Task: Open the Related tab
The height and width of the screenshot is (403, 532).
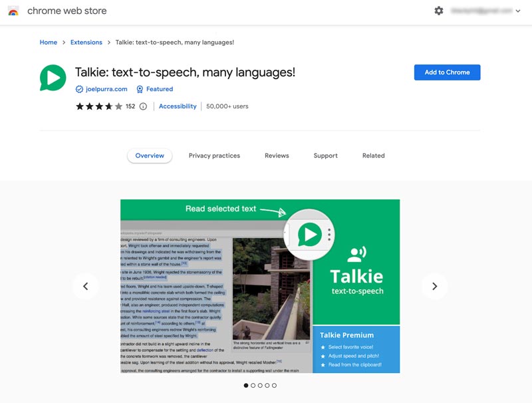Action: click(374, 156)
